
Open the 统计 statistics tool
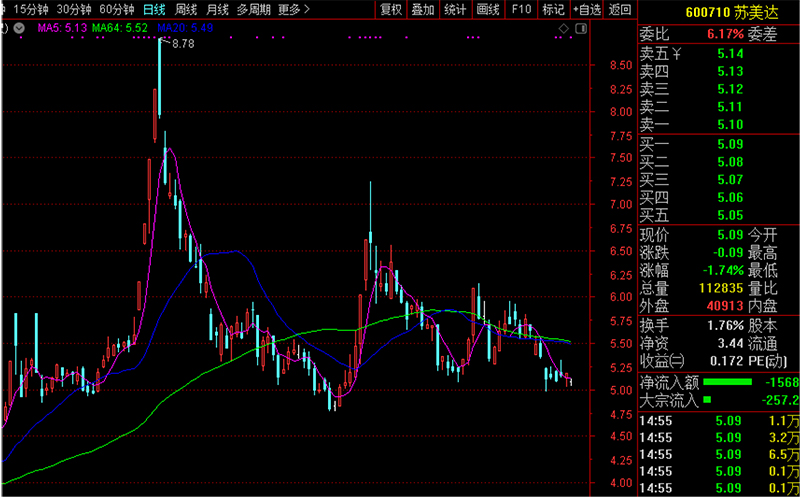click(455, 9)
